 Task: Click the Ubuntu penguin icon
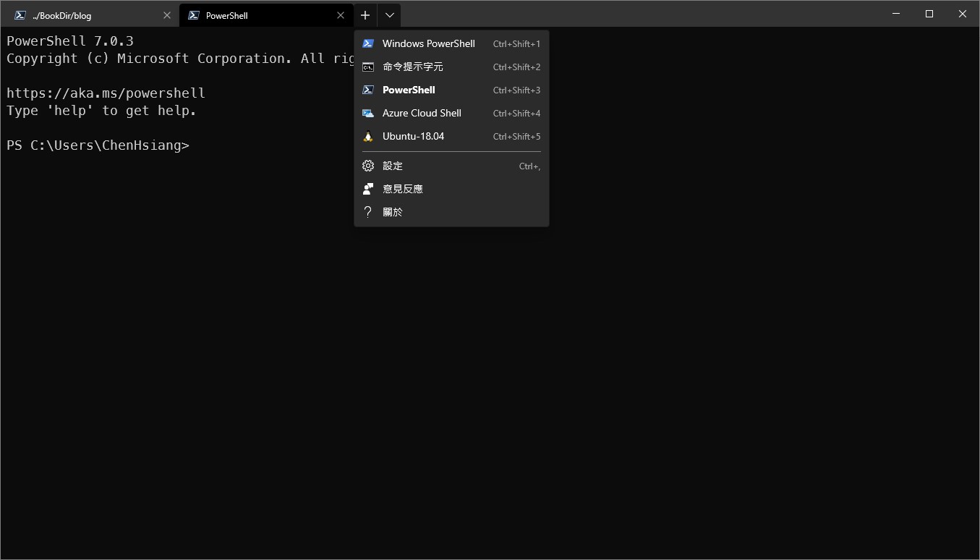click(368, 137)
